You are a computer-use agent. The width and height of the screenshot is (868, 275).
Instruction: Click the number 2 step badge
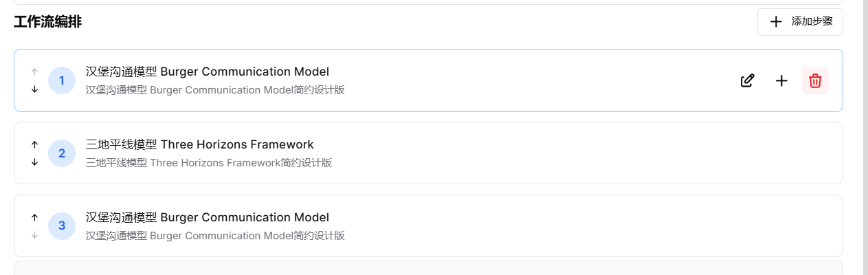62,153
